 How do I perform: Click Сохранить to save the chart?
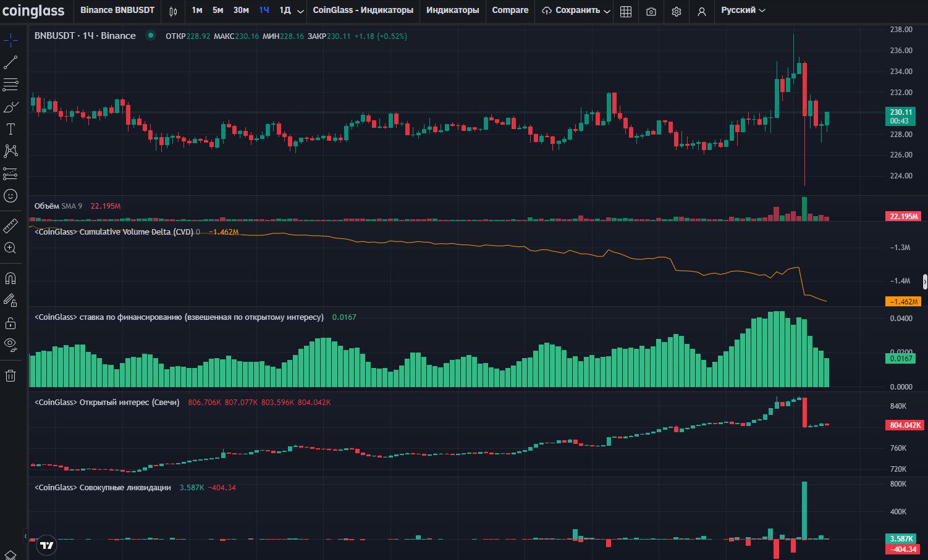[571, 10]
